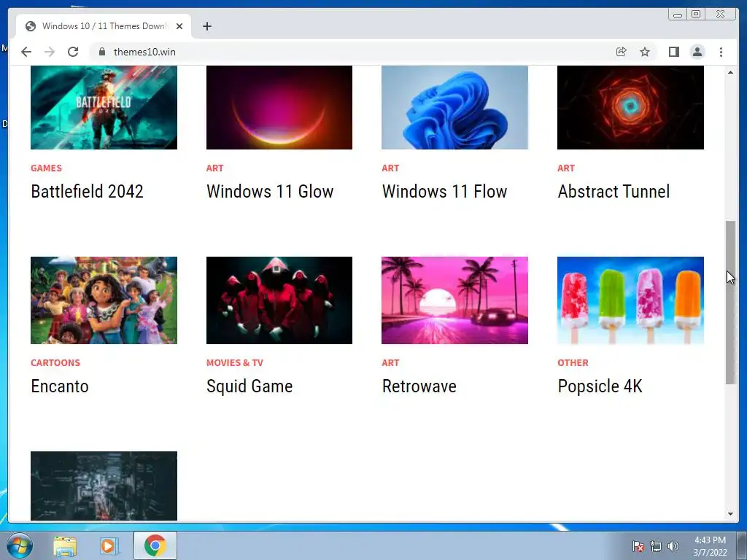Viewport: 747px width, 560px height.
Task: Click the page scrollbar down arrow
Action: 730,514
